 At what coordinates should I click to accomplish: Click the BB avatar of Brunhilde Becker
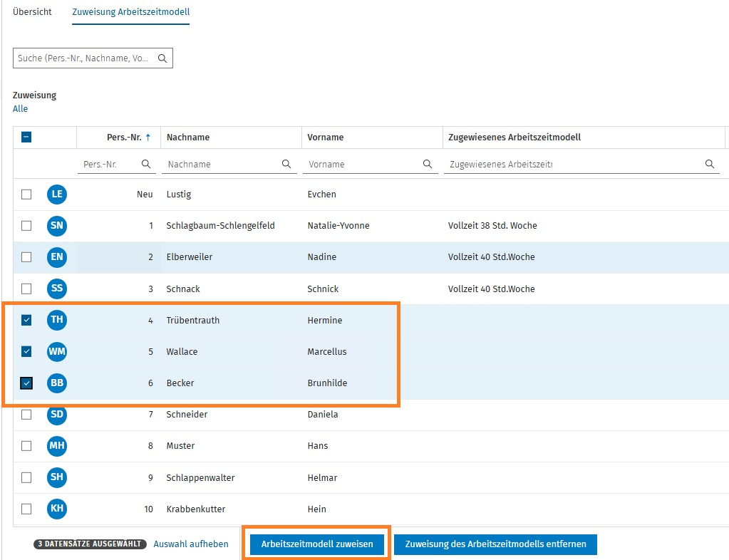pyautogui.click(x=57, y=383)
